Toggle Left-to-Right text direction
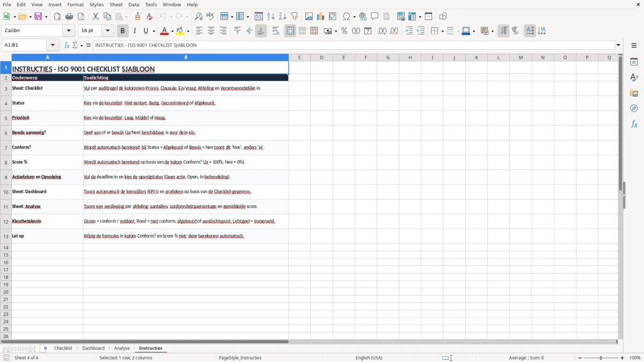The width and height of the screenshot is (644, 362). coord(503,31)
